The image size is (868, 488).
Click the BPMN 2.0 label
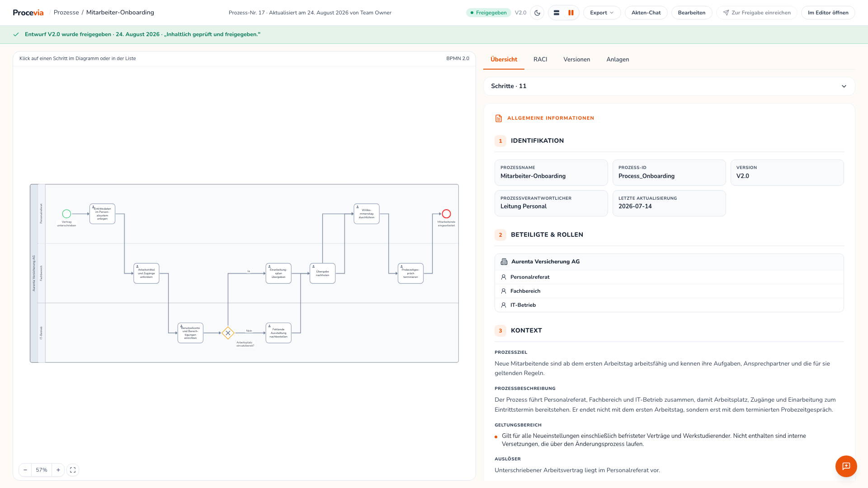[x=458, y=58]
